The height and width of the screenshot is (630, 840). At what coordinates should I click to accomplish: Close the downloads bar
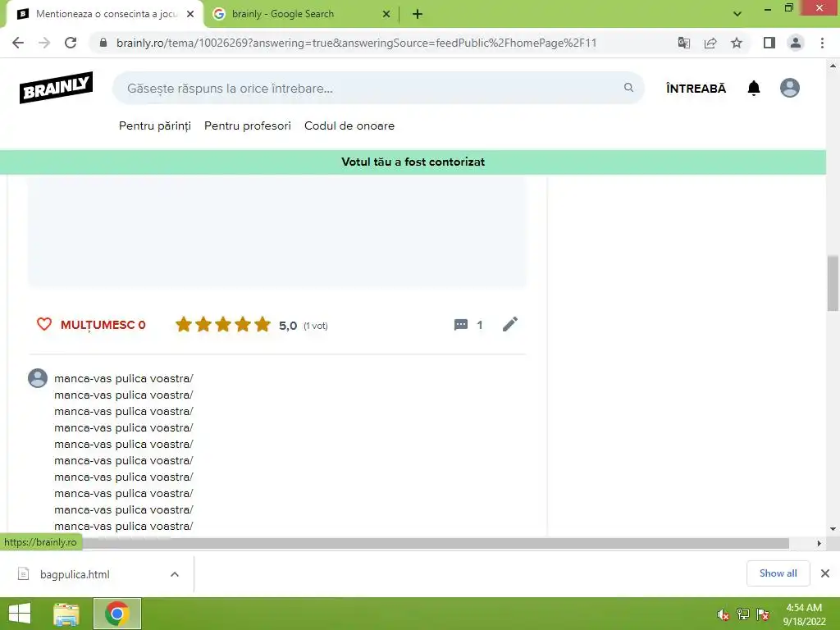click(825, 573)
